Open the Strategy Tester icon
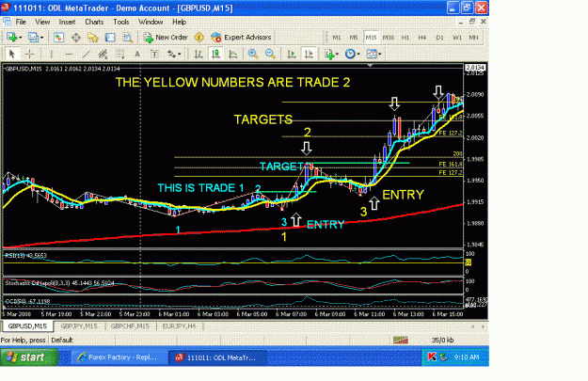This screenshot has width=588, height=381. [128, 37]
